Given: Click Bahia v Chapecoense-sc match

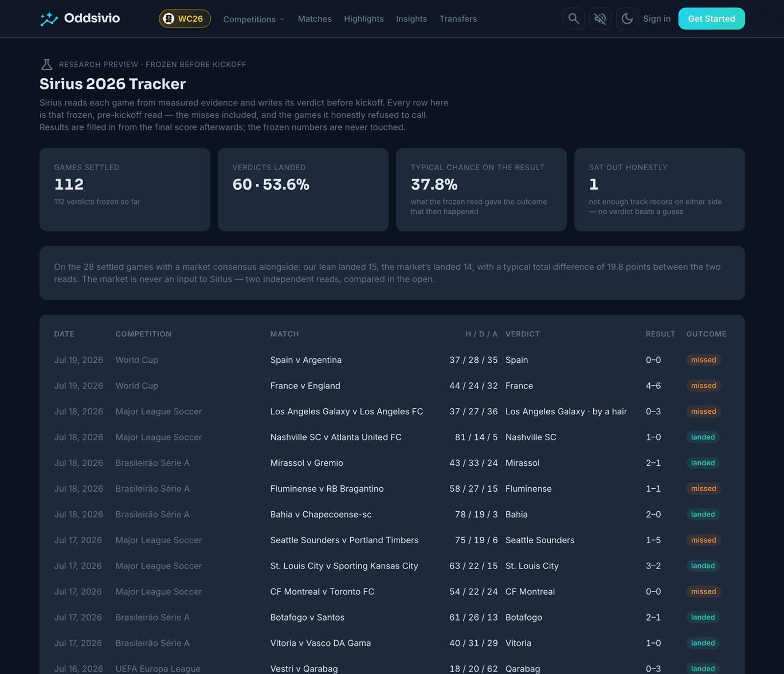Looking at the screenshot, I should tap(320, 514).
